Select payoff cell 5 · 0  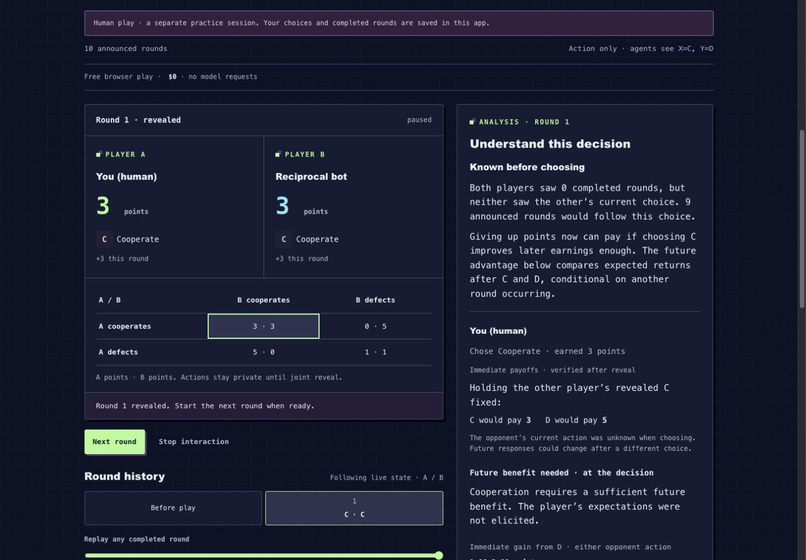(264, 352)
